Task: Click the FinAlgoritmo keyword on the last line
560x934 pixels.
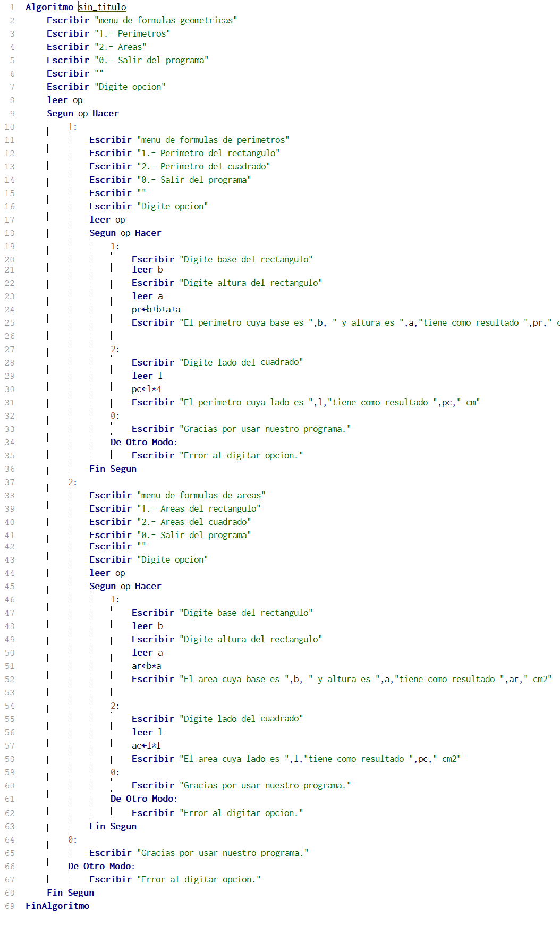Action: (57, 906)
